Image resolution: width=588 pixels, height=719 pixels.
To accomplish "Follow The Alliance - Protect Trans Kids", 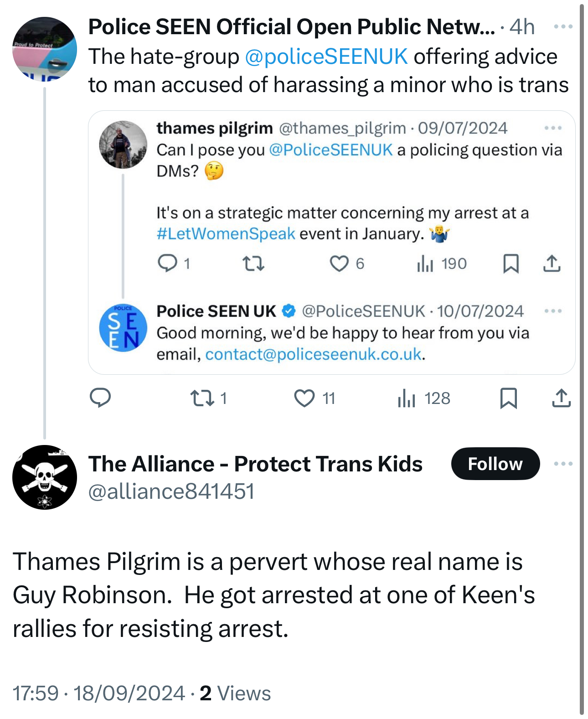I will pyautogui.click(x=495, y=464).
